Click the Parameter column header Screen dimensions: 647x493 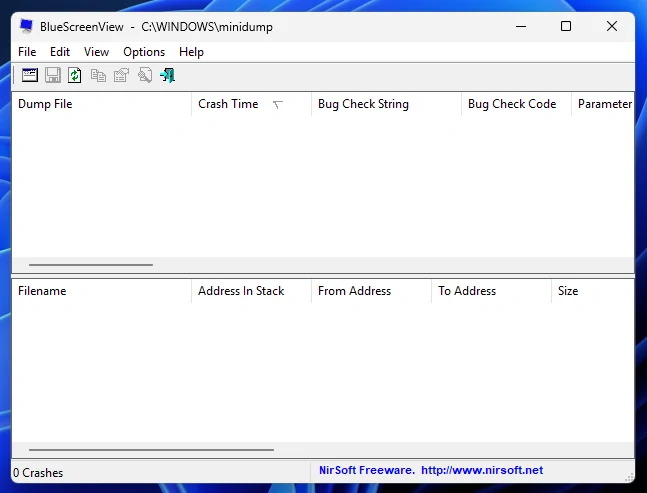(x=603, y=104)
